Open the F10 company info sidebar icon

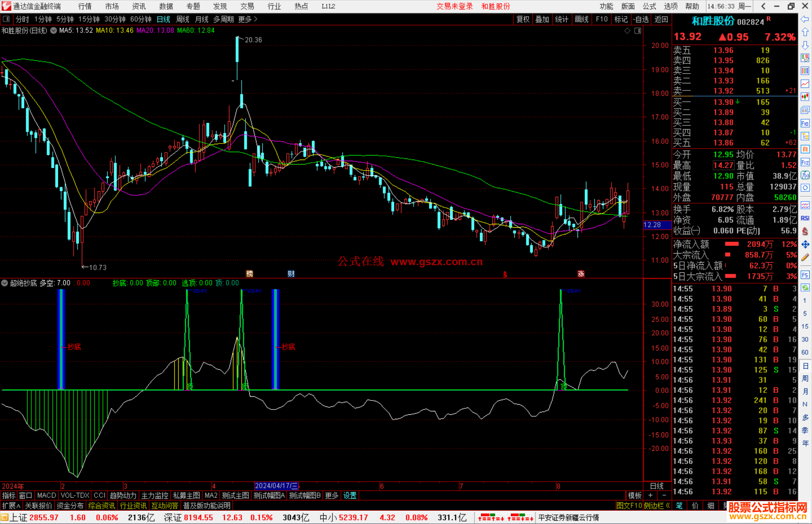coord(805,123)
